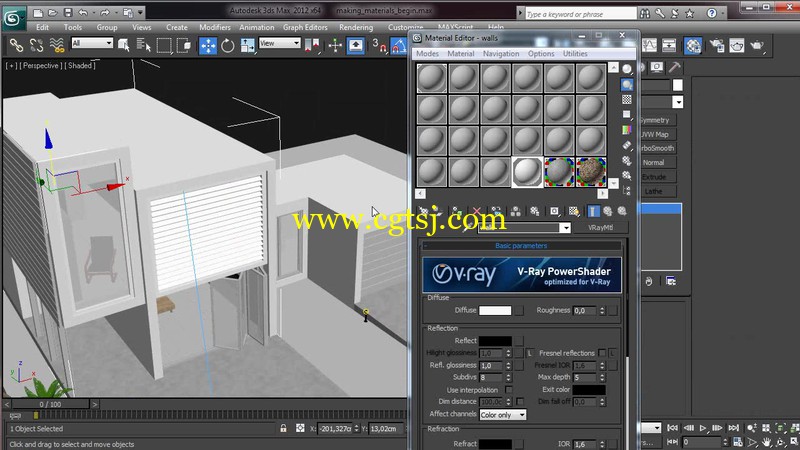Enable Fresnel reflections checkbox

coord(602,353)
